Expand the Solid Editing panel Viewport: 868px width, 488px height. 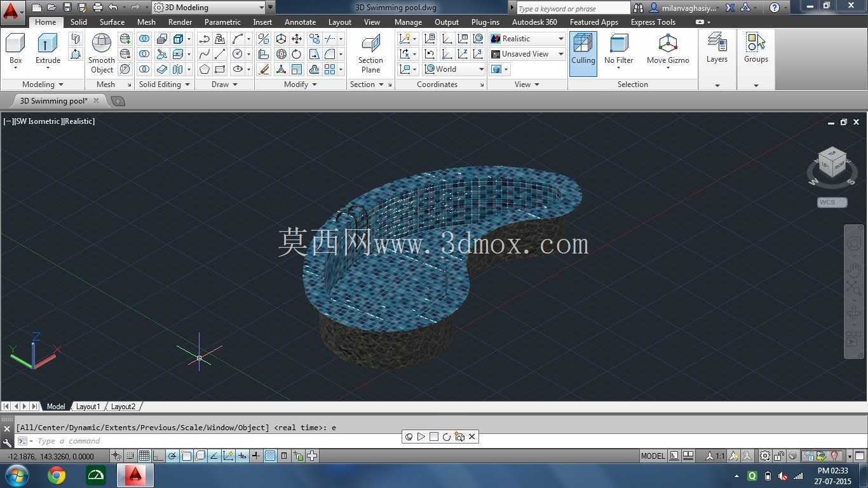[164, 85]
